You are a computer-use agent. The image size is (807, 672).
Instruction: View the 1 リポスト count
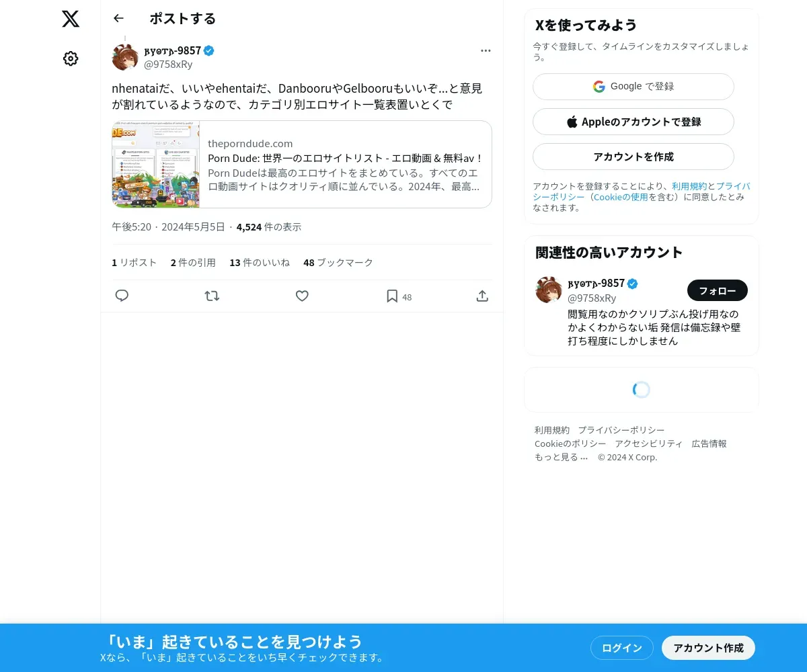(134, 263)
